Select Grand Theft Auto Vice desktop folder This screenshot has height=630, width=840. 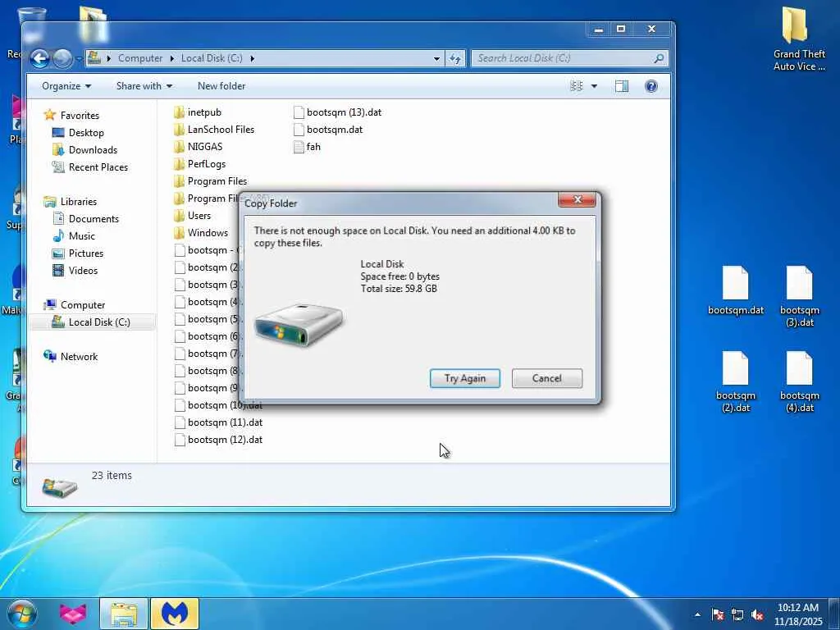click(x=799, y=39)
